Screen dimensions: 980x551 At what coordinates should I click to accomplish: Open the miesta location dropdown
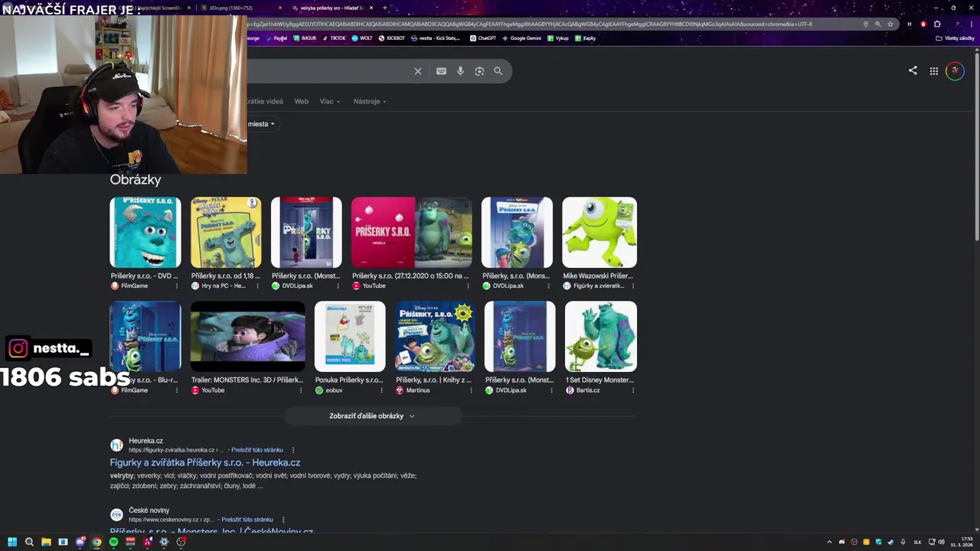261,124
